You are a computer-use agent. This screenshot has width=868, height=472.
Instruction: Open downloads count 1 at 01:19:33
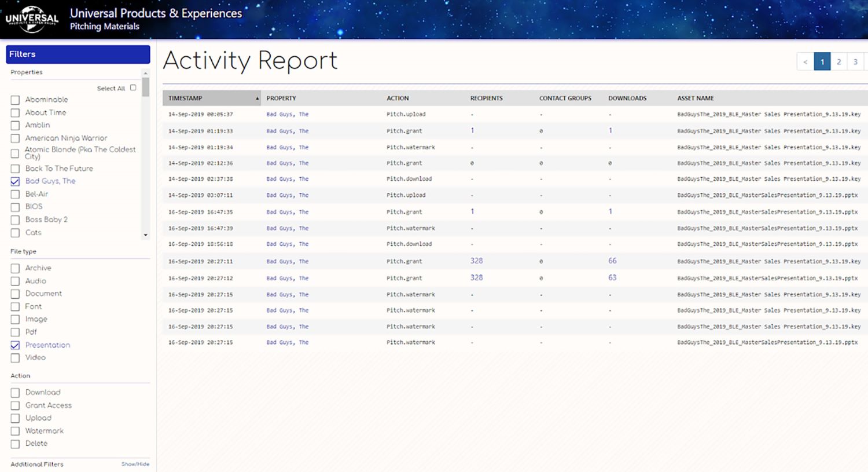pyautogui.click(x=610, y=130)
